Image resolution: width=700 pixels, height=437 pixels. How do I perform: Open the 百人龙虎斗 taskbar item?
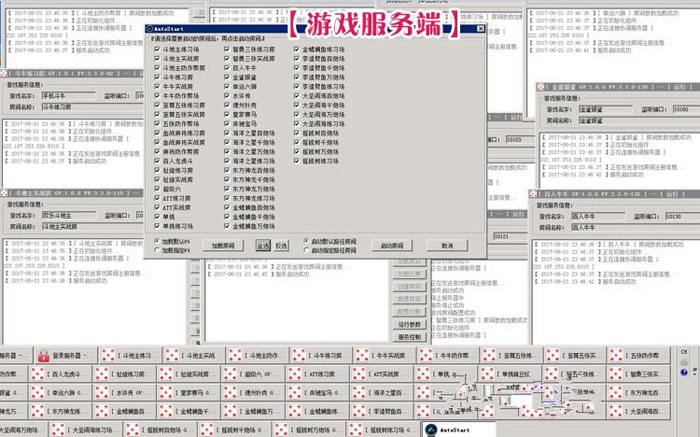[60, 375]
